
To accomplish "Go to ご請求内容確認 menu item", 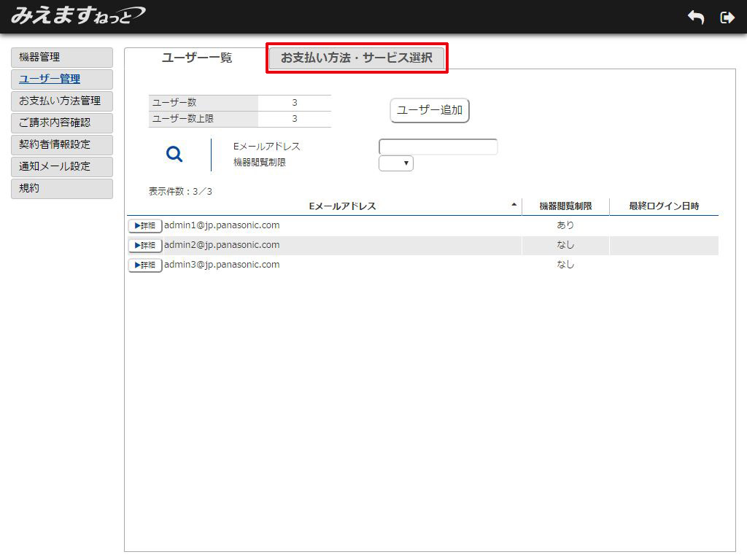I will click(62, 122).
